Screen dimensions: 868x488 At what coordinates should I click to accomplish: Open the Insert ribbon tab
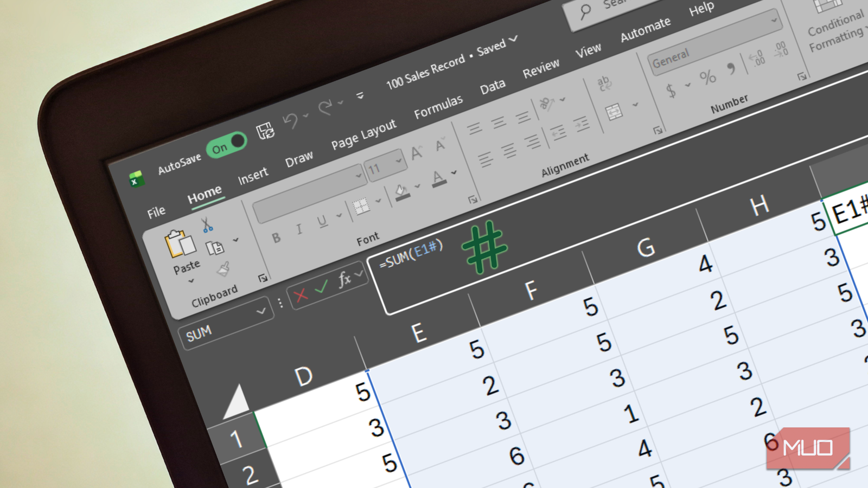(253, 176)
